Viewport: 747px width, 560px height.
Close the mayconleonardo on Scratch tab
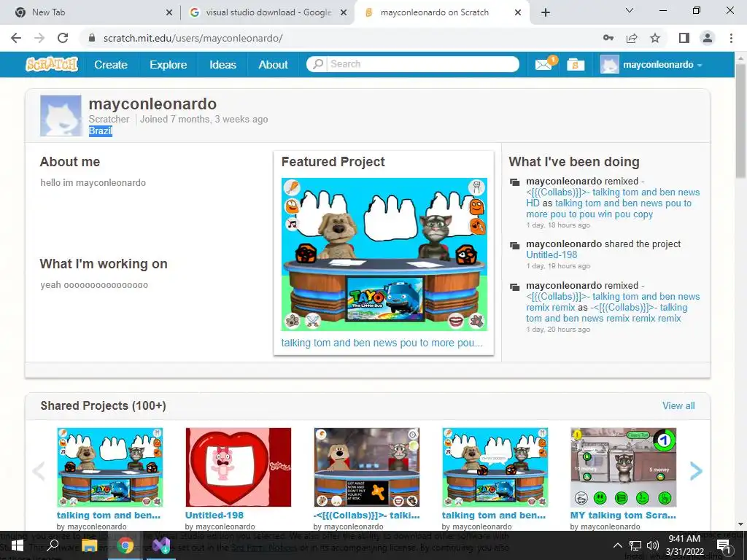tap(518, 13)
